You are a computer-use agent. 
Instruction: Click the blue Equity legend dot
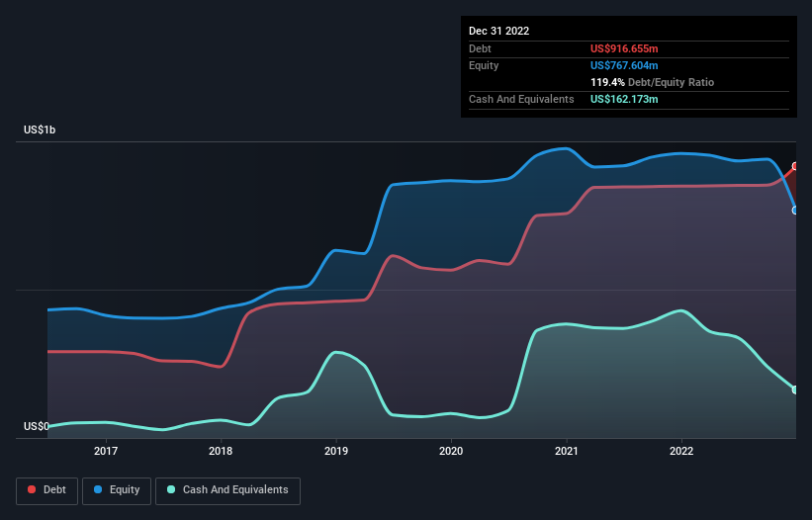98,489
